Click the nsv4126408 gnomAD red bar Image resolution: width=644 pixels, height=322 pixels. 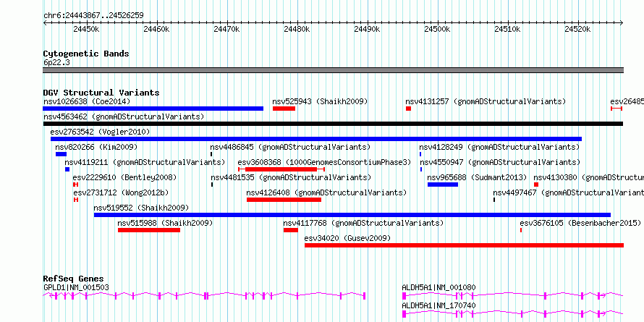[284, 200]
